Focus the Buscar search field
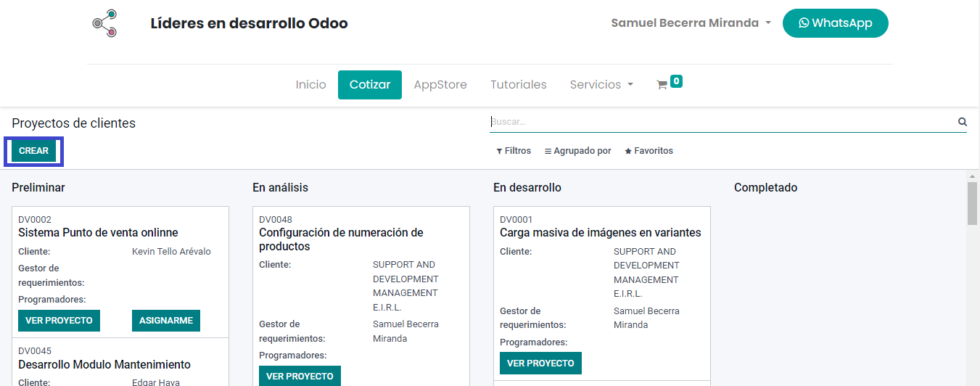Viewport: 980px width, 386px height. [x=722, y=122]
